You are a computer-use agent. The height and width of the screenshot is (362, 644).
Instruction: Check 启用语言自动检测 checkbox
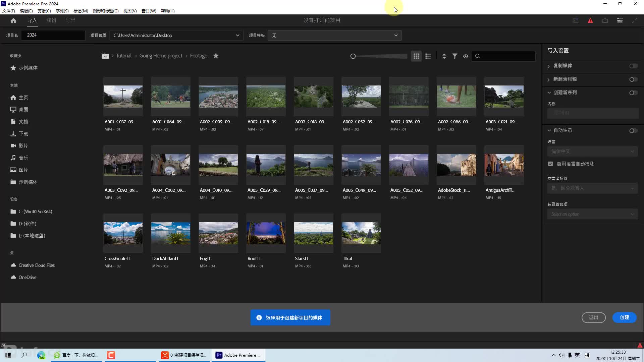[550, 164]
